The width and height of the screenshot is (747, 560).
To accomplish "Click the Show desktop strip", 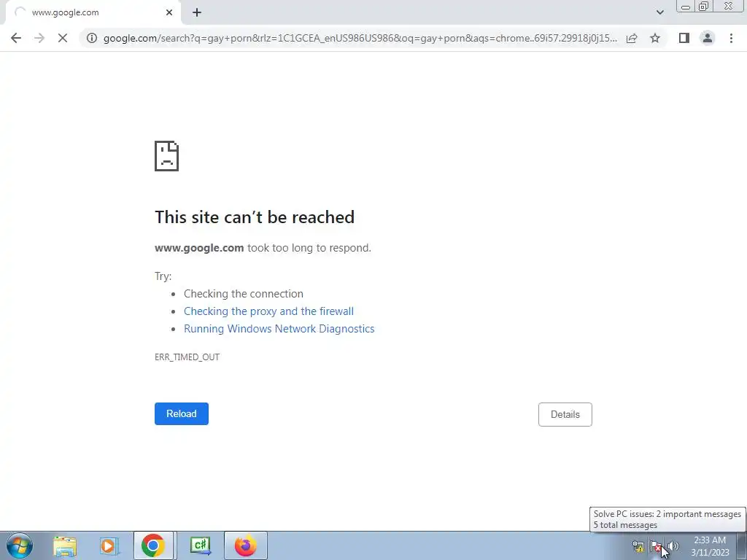I will pyautogui.click(x=742, y=545).
